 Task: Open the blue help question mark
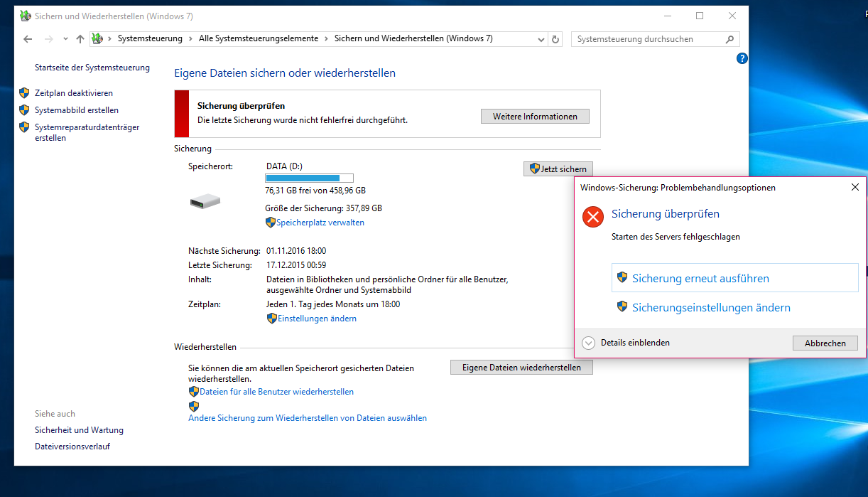tap(742, 58)
